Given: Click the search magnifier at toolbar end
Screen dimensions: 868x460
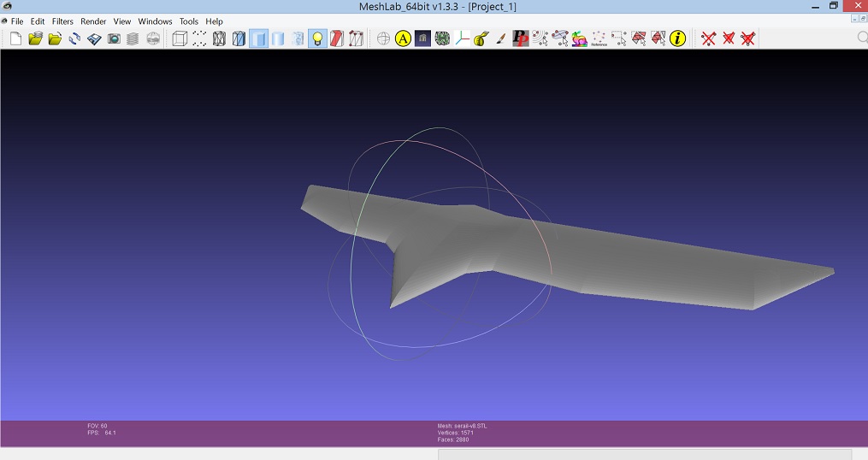Looking at the screenshot, I should [x=862, y=38].
